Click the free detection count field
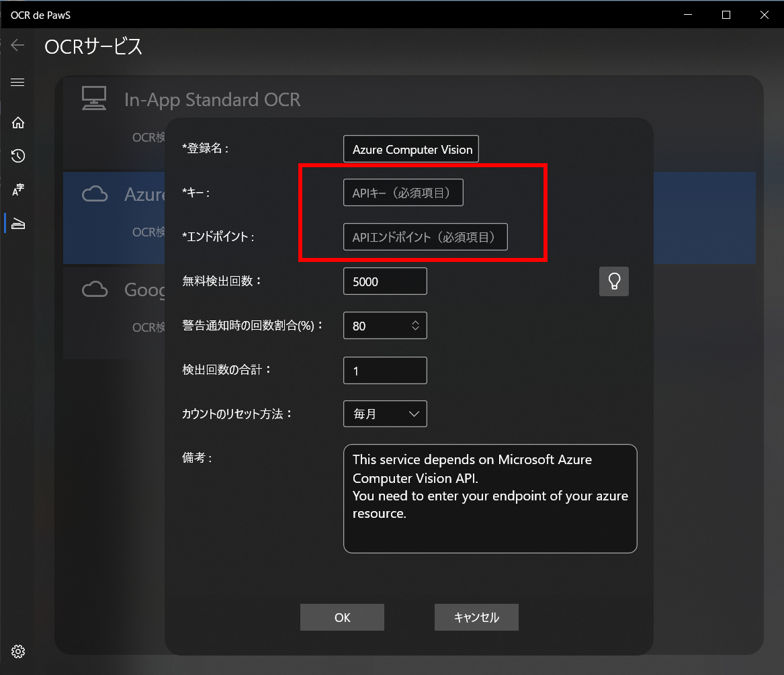This screenshot has width=784, height=675. click(384, 281)
